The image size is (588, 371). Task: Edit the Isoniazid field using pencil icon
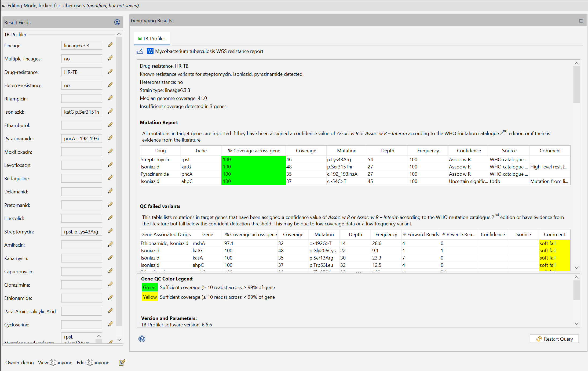pos(110,111)
